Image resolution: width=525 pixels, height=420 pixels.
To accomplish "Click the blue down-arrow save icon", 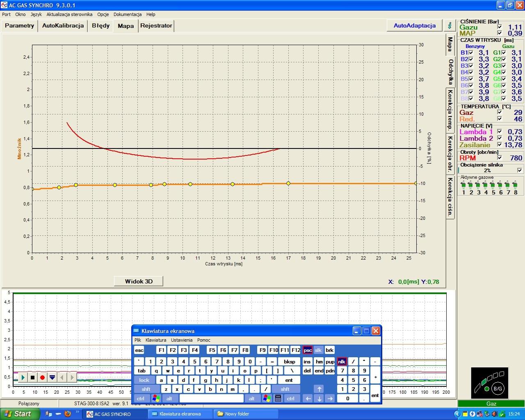I will pyautogui.click(x=52, y=377).
